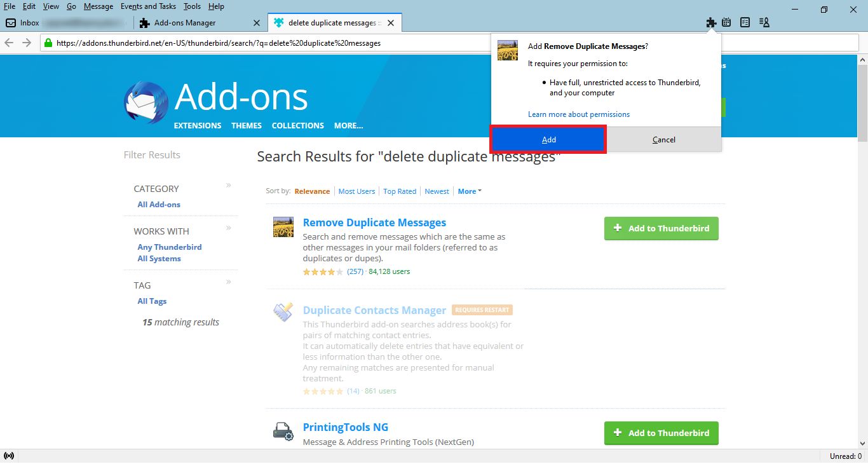Click the star rating of Remove Duplicate Messages
868x464 pixels.
click(x=323, y=271)
